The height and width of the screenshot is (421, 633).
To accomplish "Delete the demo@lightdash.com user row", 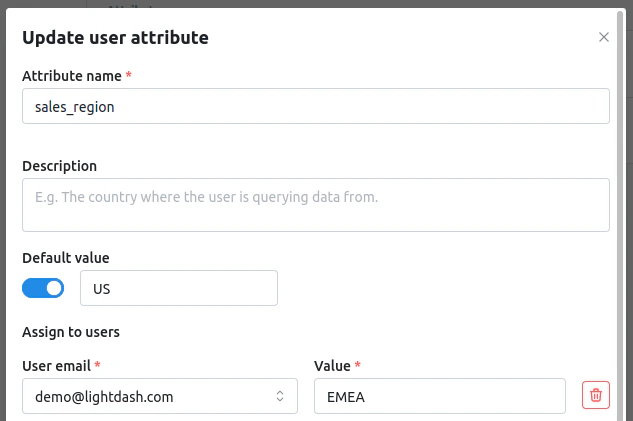I will pos(595,396).
